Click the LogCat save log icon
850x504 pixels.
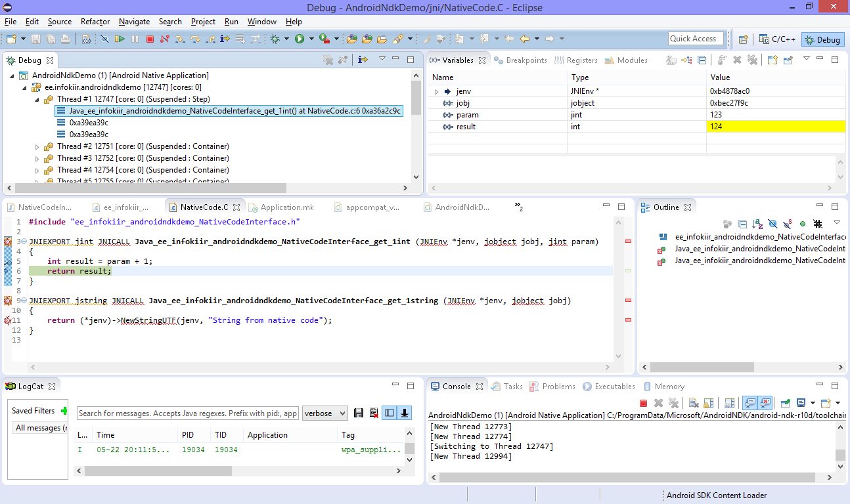pos(359,413)
